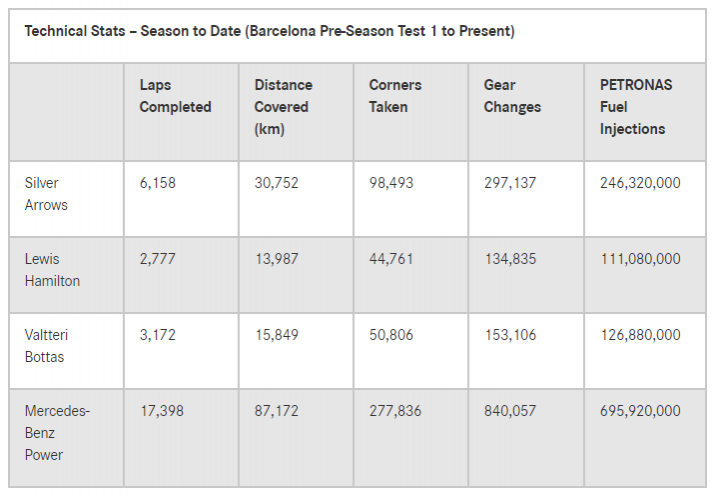716x496 pixels.
Task: Select the fuel injections value 695,920,000
Action: coord(640,411)
